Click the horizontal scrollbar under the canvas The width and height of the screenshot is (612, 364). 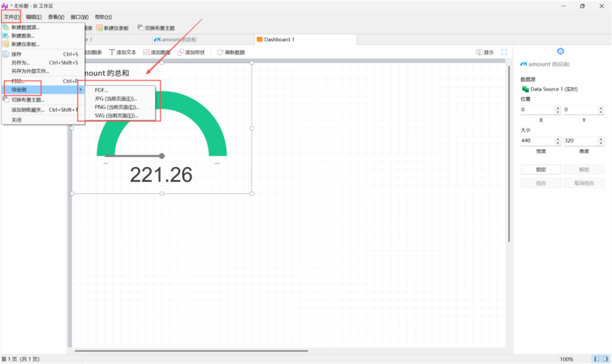pyautogui.click(x=190, y=350)
